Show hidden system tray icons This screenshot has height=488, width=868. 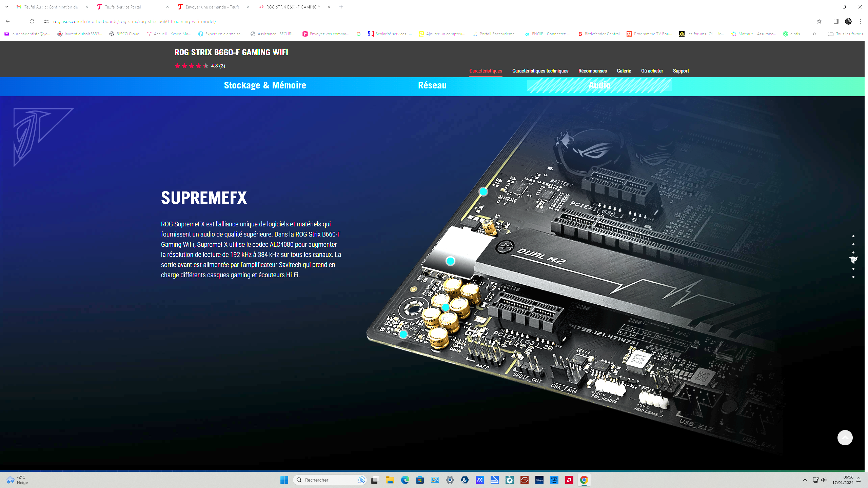pos(805,480)
